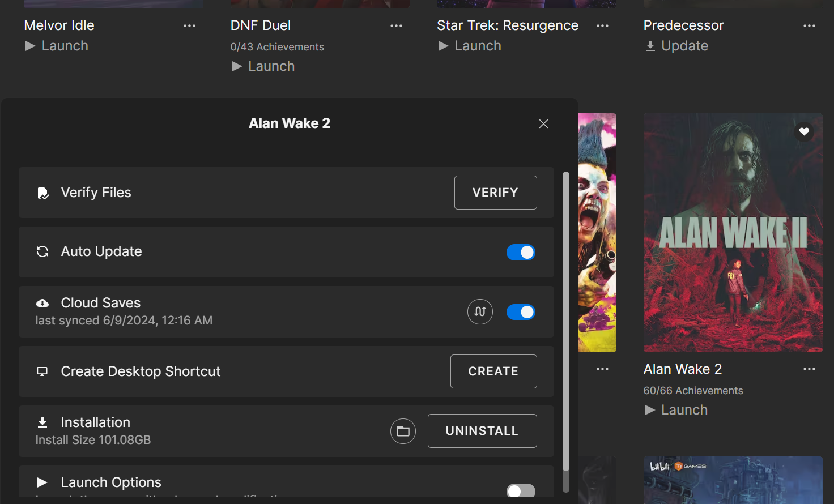The image size is (834, 504).
Task: Close the Alan Wake 2 dialog
Action: [x=543, y=124]
